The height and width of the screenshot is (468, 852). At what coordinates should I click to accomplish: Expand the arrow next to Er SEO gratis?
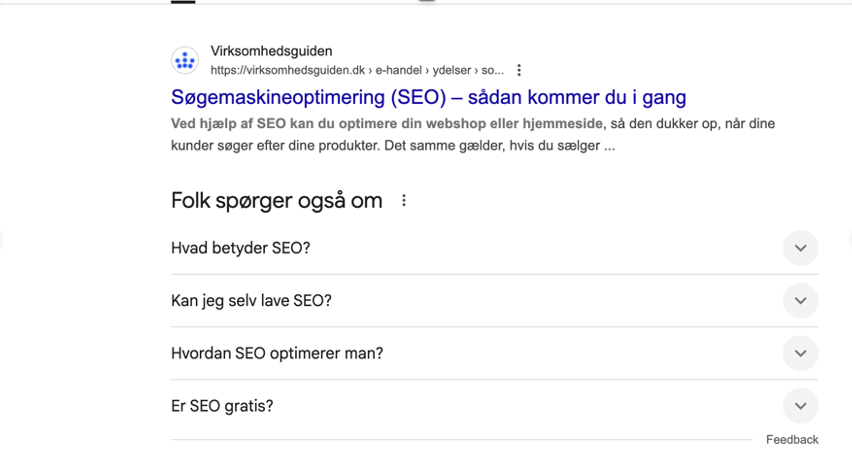tap(800, 406)
